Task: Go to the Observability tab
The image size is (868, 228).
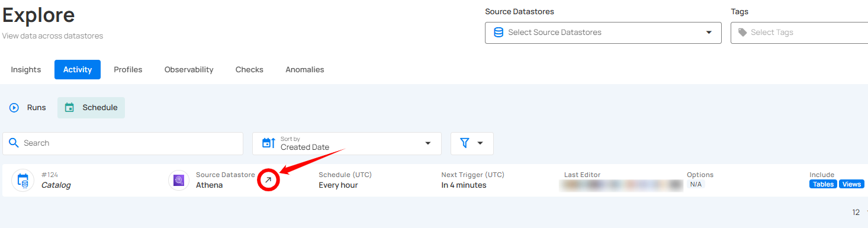Action: click(x=189, y=69)
